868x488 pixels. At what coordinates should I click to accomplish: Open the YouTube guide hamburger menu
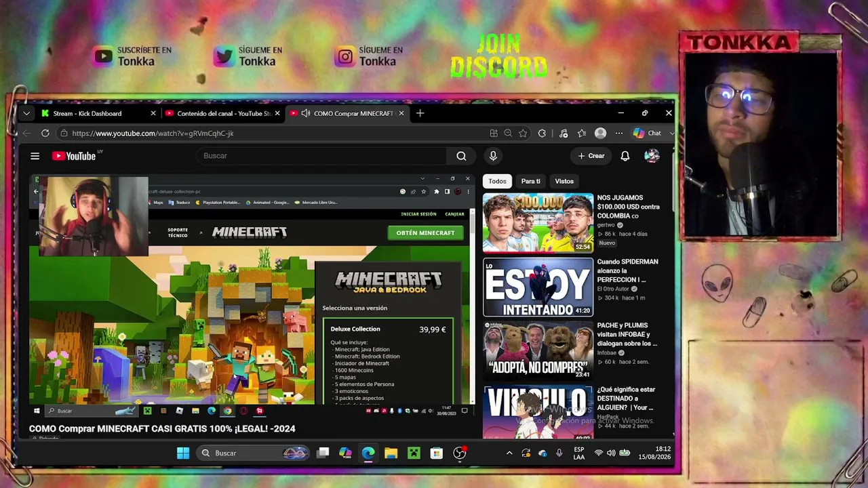point(35,156)
